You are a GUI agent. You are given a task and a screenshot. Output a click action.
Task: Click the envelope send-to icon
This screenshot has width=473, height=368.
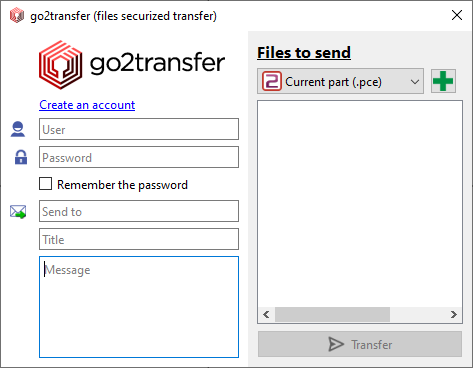18,212
